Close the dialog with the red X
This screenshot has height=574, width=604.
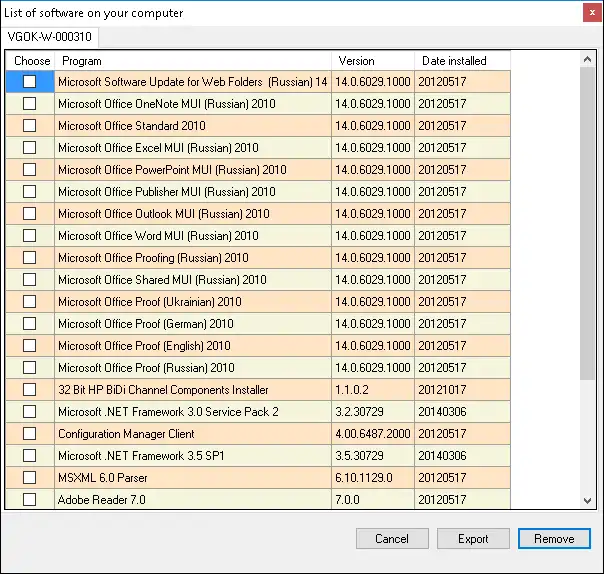[x=592, y=13]
